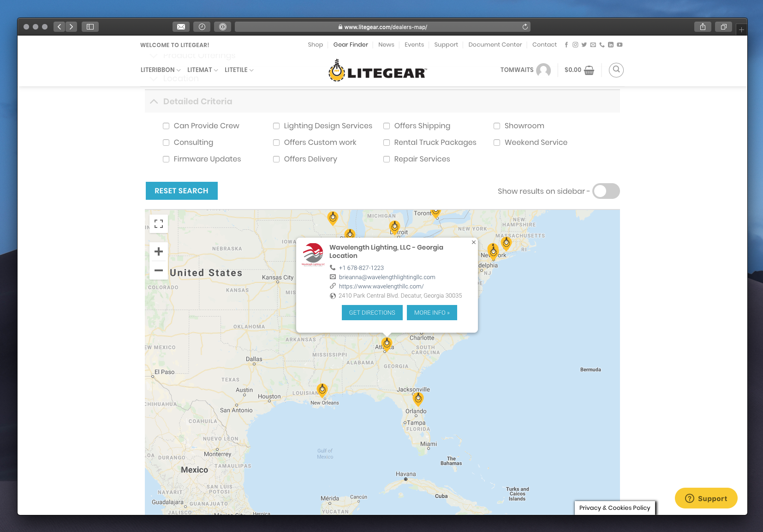Check the Rental Truck Packages checkbox
Viewport: 763px width, 532px height.
pos(387,143)
